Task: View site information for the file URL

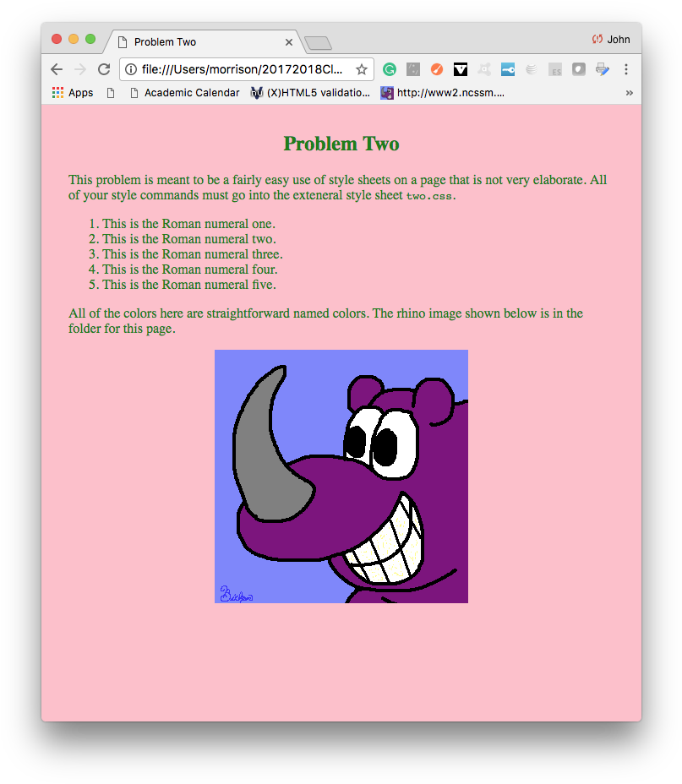Action: click(130, 69)
